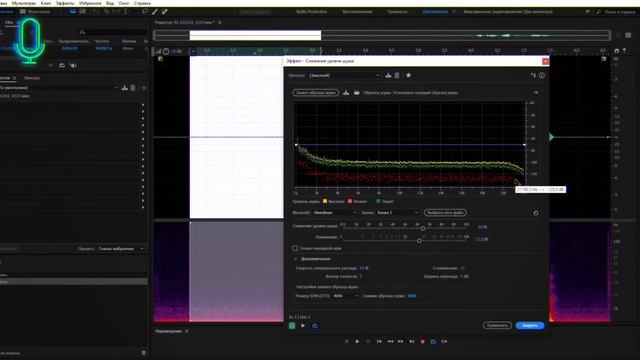Toggle skip selection in main transport
Screen dimensions: 640x360
444,341
